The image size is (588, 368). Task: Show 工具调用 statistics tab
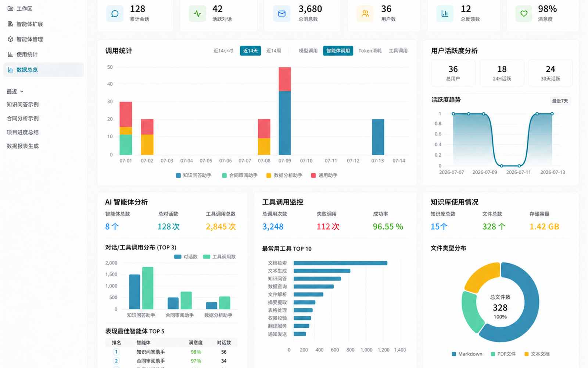tap(398, 51)
